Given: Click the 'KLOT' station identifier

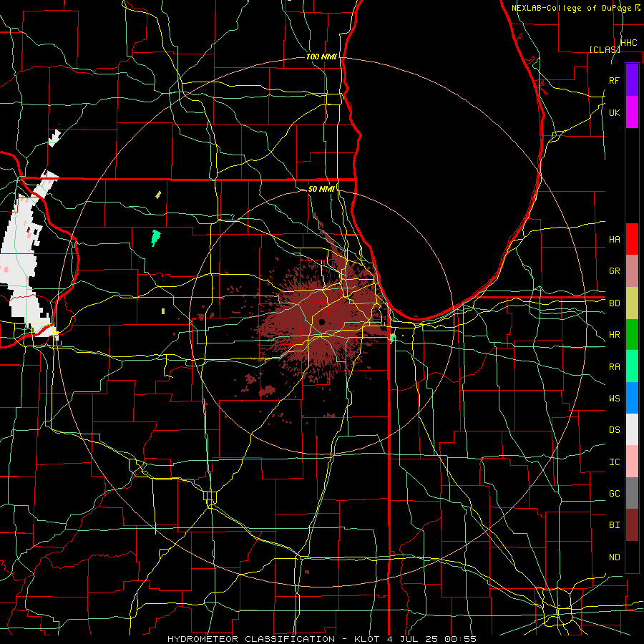Looking at the screenshot, I should point(366,639).
